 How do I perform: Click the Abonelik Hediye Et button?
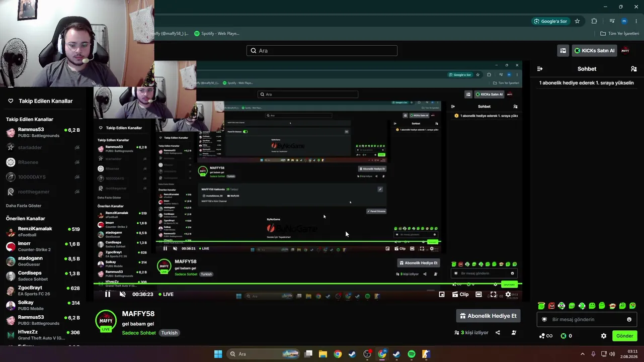point(488,316)
